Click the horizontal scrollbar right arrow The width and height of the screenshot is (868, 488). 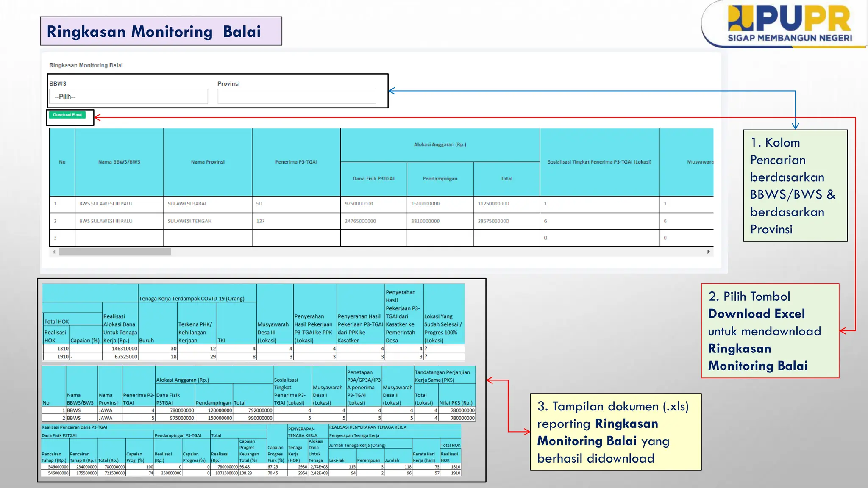pyautogui.click(x=709, y=252)
